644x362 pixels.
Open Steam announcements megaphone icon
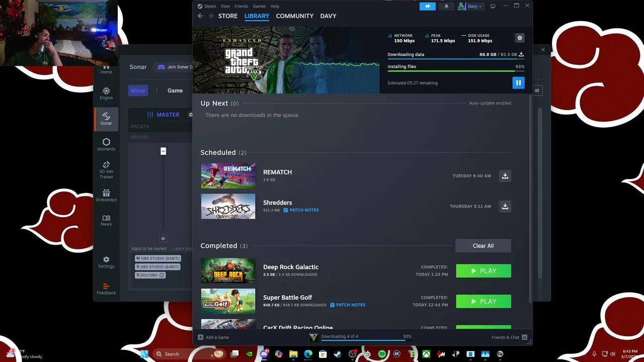tap(427, 6)
